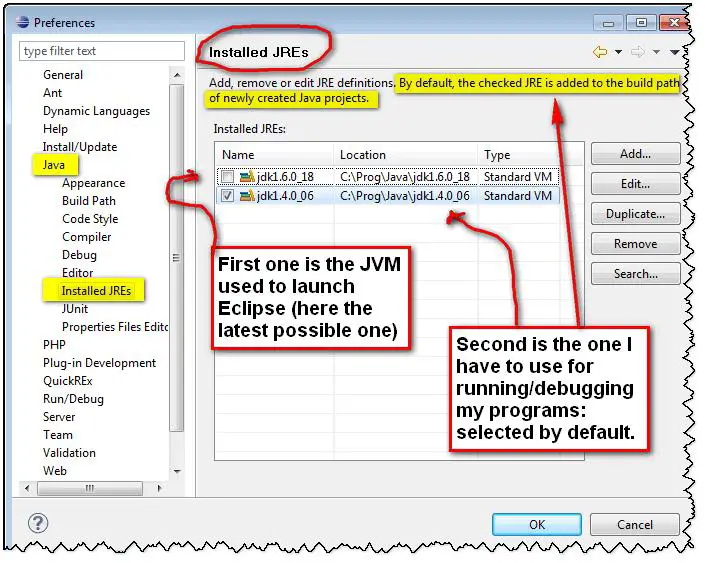Viewport: 705px width, 563px height.
Task: Click the horizontal scrollbar right arrow
Action: (x=159, y=488)
